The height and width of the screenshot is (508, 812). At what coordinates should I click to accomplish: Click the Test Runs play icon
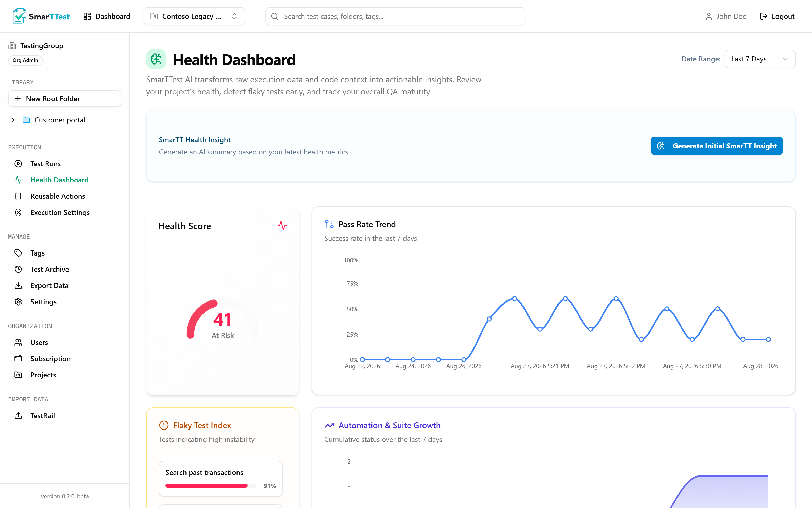pyautogui.click(x=19, y=164)
